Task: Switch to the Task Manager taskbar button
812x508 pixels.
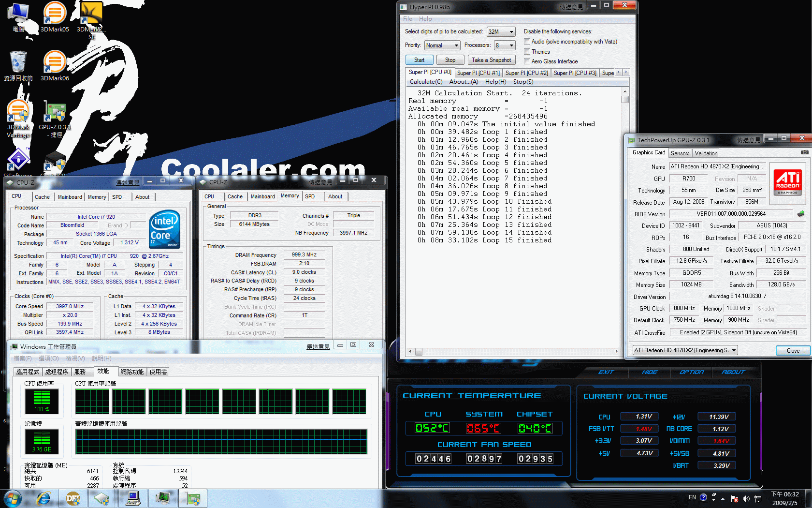Action: [x=163, y=498]
